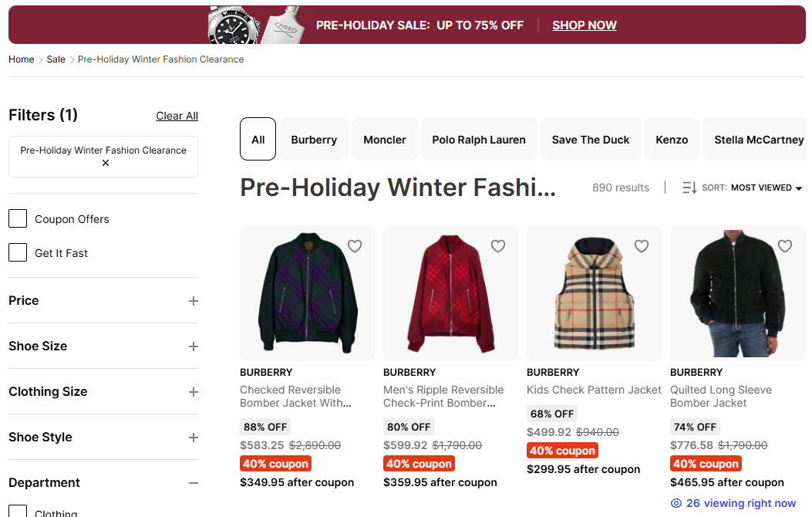Click the Shop Now banner link
812x517 pixels.
pos(585,25)
